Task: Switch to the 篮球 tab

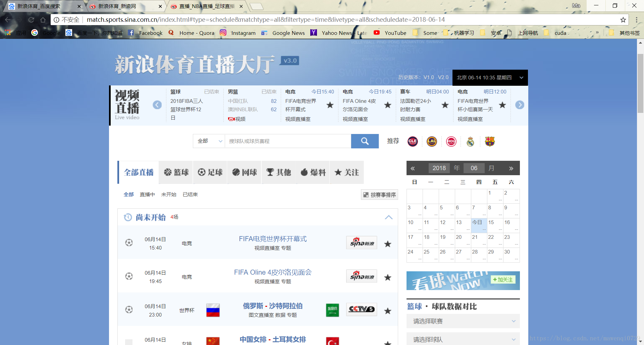Action: coord(176,172)
